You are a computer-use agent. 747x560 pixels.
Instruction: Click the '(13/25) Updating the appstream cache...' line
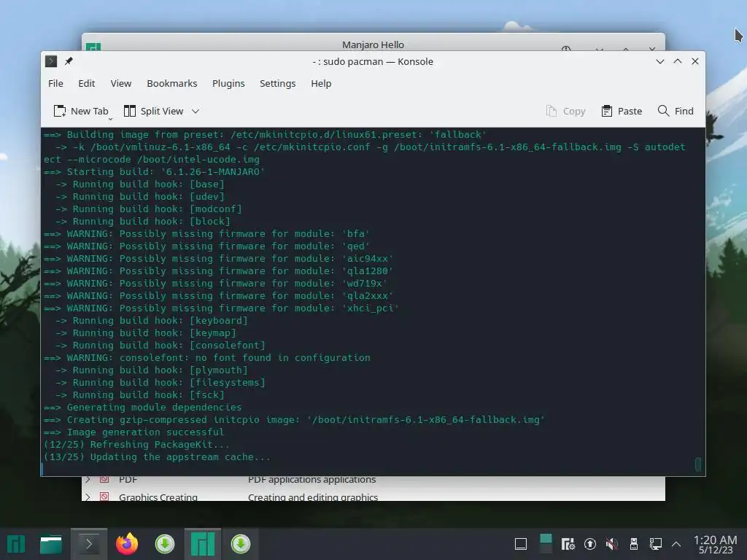pos(157,456)
